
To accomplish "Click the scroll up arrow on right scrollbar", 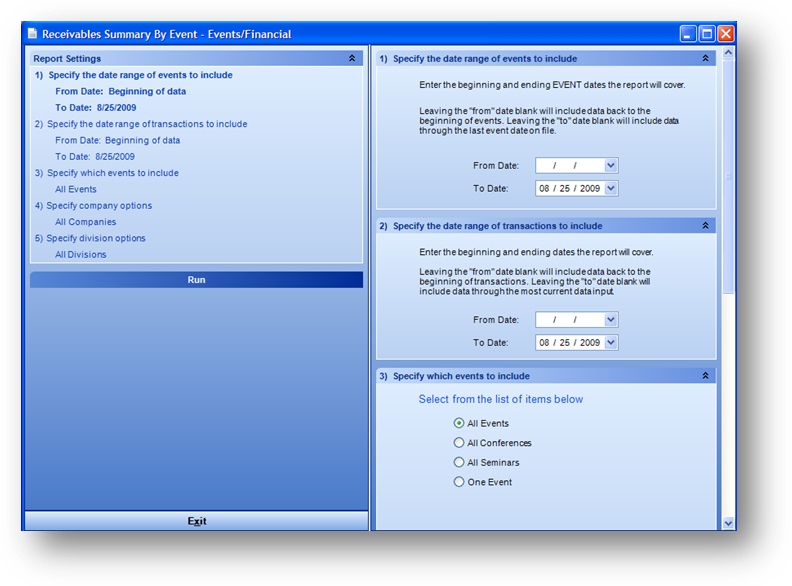I will [x=728, y=52].
